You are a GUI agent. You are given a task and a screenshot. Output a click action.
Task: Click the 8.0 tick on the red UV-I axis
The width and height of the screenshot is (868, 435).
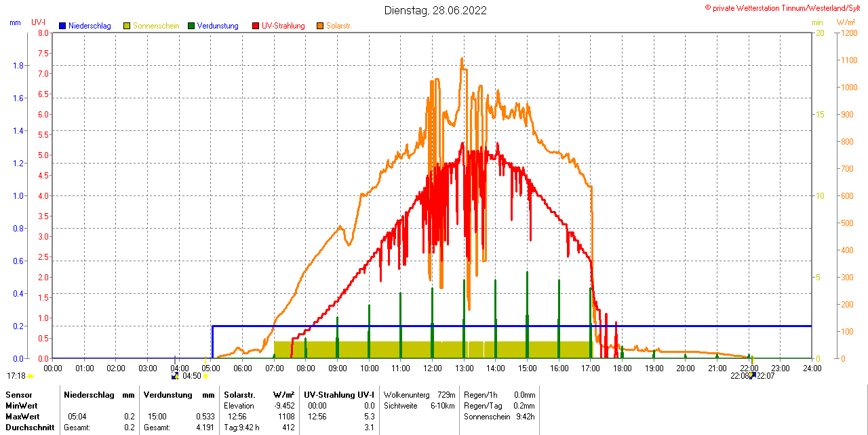click(43, 33)
